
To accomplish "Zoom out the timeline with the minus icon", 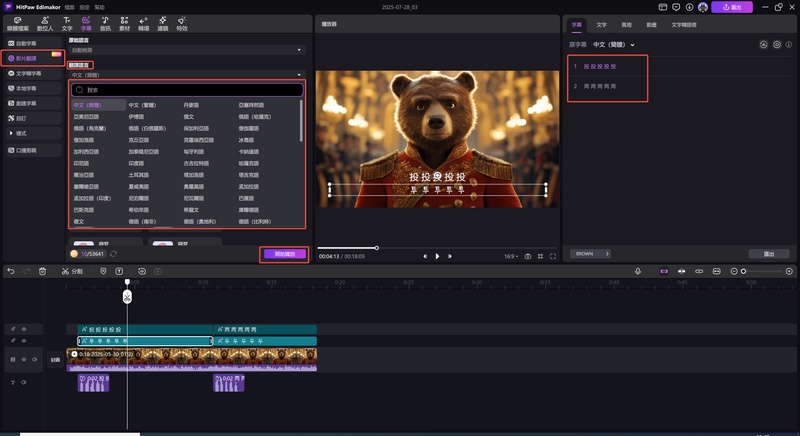I will [x=734, y=271].
